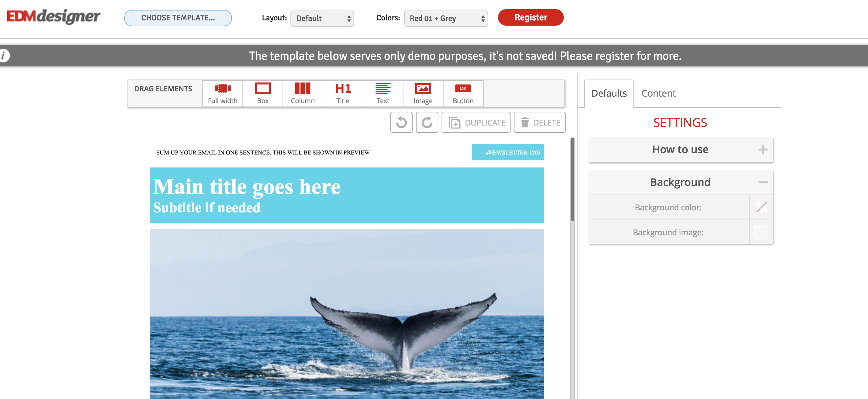Collapse the Background settings section

tap(762, 182)
